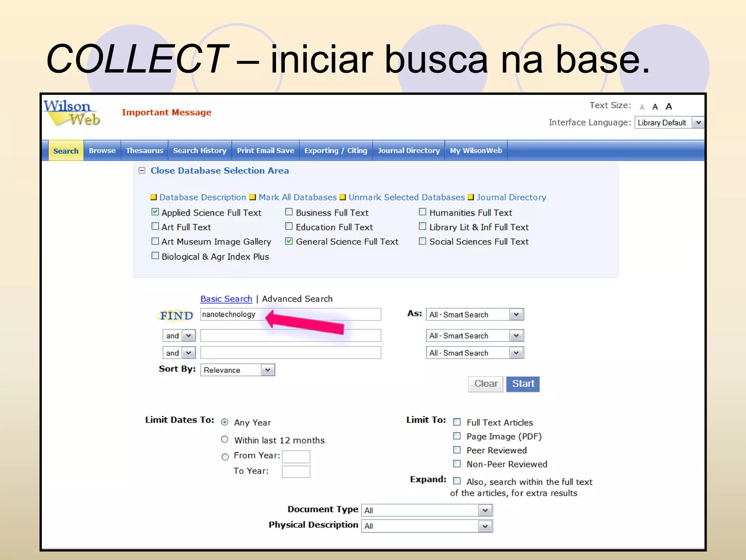Image resolution: width=746 pixels, height=560 pixels.
Task: Open first As: Smart Search dropdown
Action: [x=475, y=314]
